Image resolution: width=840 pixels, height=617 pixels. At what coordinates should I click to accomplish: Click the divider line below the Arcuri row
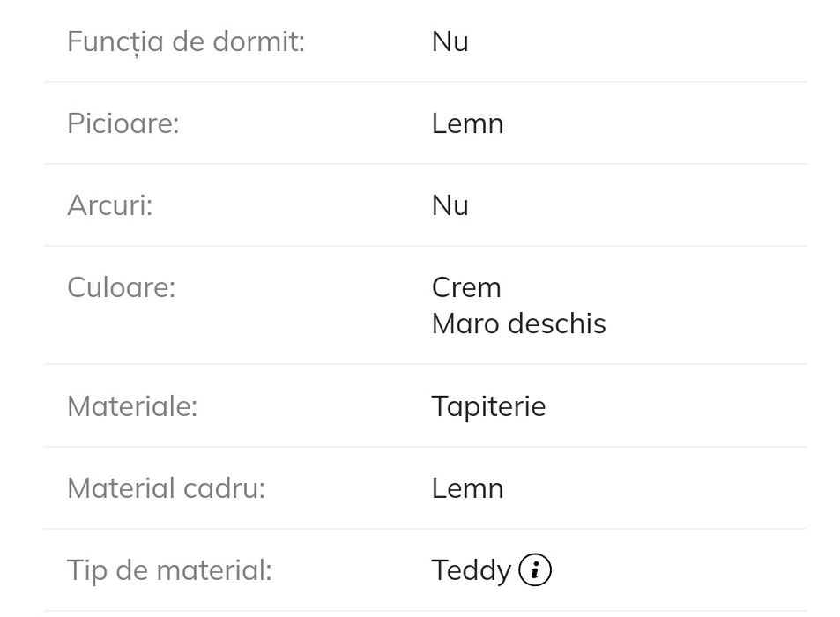[x=425, y=246]
